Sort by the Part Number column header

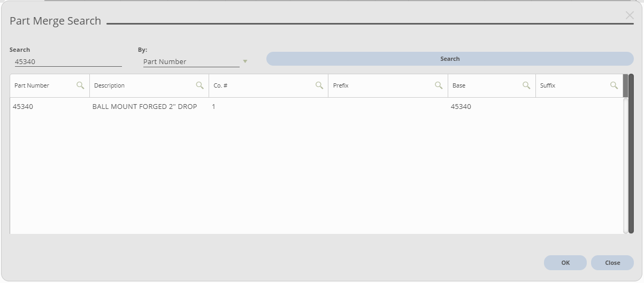click(50, 85)
